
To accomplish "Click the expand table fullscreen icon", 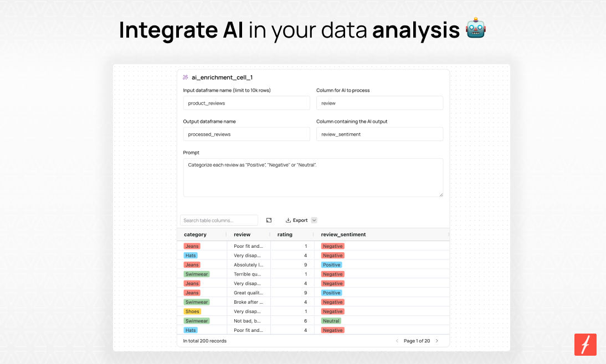I will click(x=269, y=220).
